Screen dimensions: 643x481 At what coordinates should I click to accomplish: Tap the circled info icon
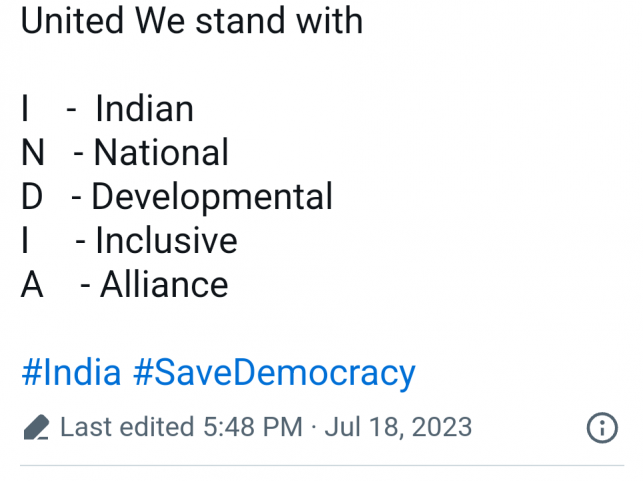(601, 428)
